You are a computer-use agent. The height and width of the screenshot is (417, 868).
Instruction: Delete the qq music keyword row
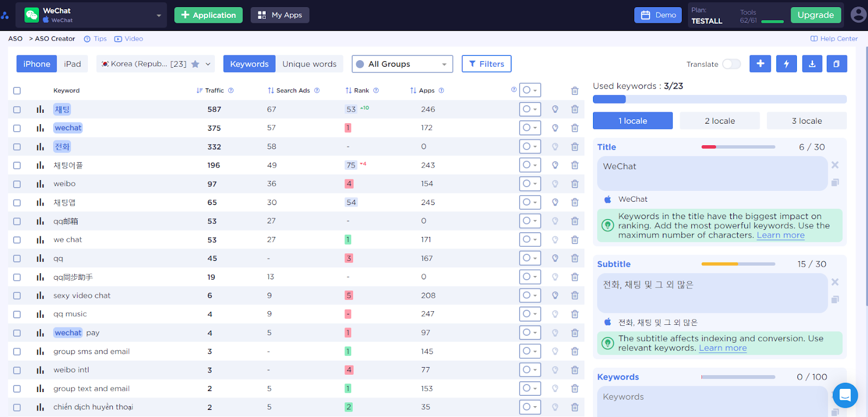pos(575,314)
